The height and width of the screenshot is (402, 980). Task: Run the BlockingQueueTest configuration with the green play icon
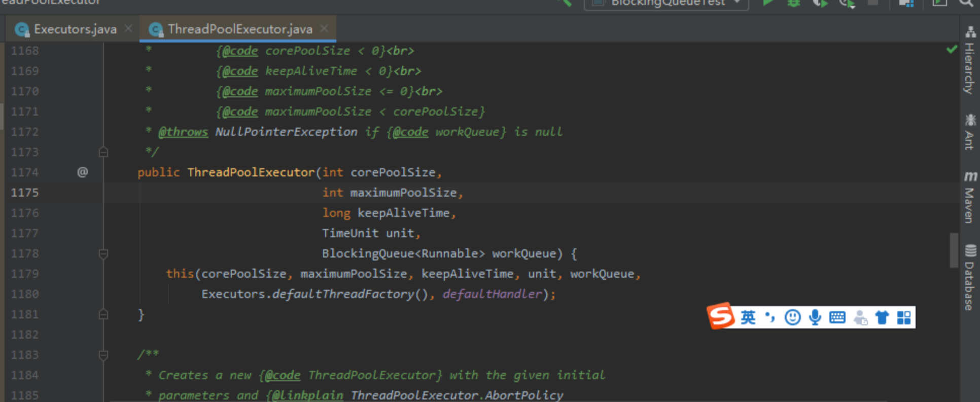pyautogui.click(x=768, y=3)
